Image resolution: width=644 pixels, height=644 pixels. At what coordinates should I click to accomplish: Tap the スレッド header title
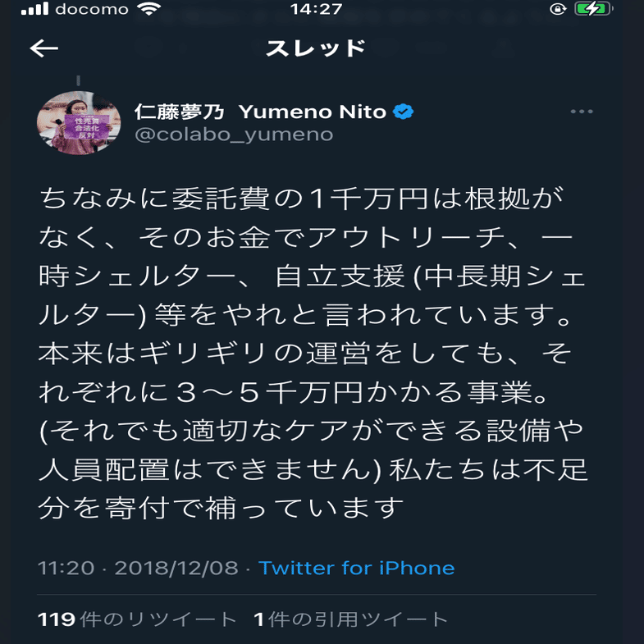click(315, 49)
